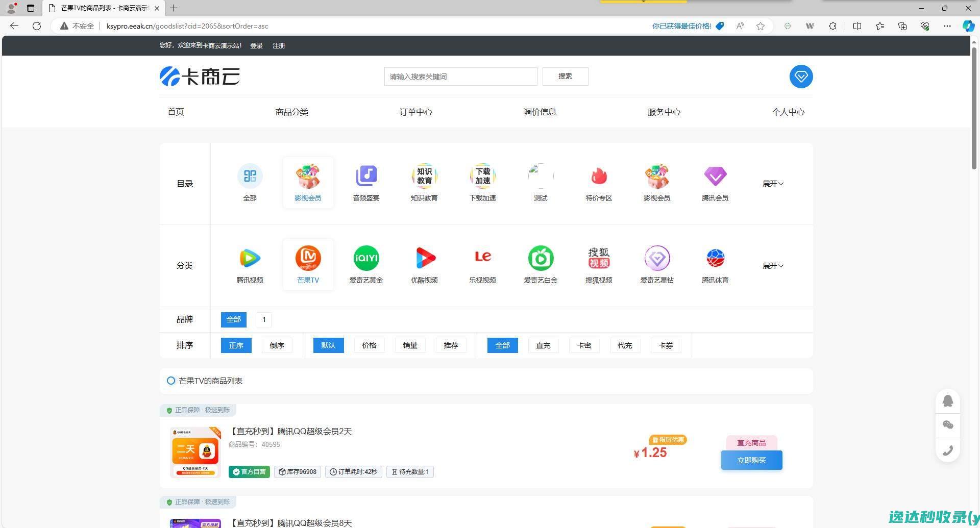Go back to previous page
980x528 pixels.
pos(14,26)
